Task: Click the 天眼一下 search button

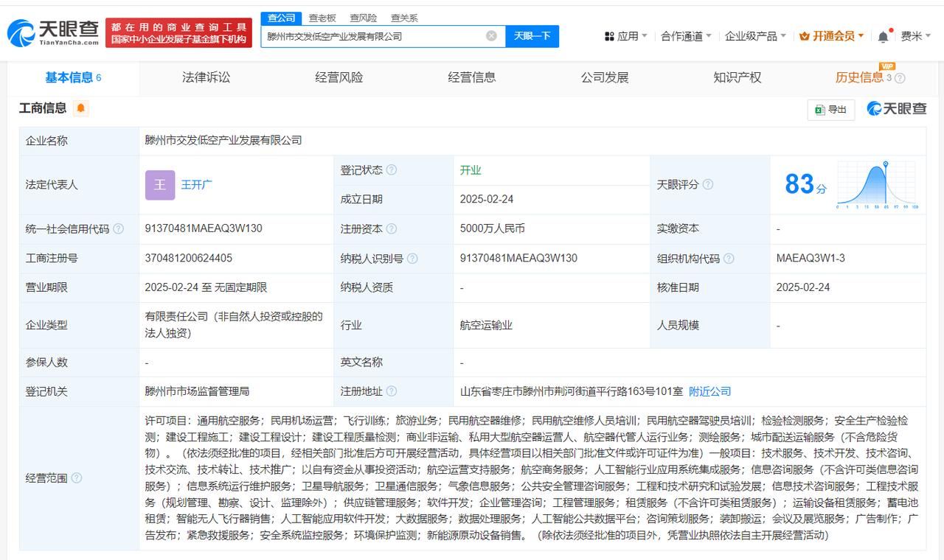Action: point(532,36)
